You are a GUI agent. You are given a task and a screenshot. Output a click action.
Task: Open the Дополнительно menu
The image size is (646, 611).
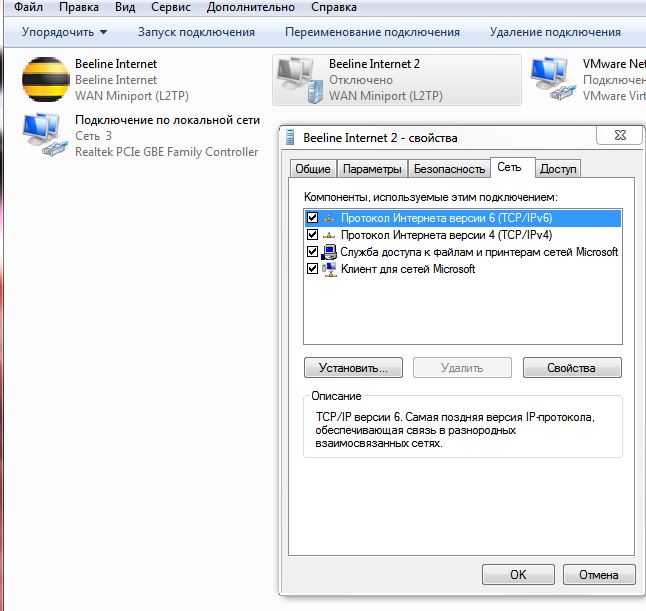tap(250, 7)
